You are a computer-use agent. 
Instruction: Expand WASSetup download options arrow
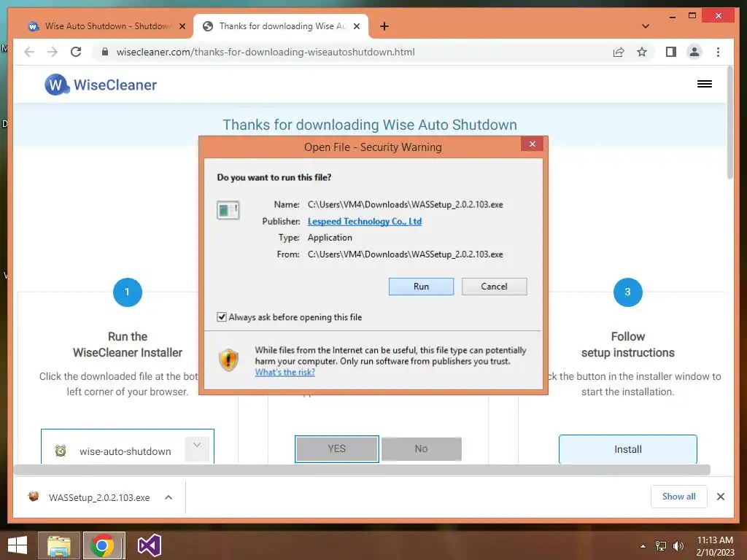pyautogui.click(x=169, y=497)
